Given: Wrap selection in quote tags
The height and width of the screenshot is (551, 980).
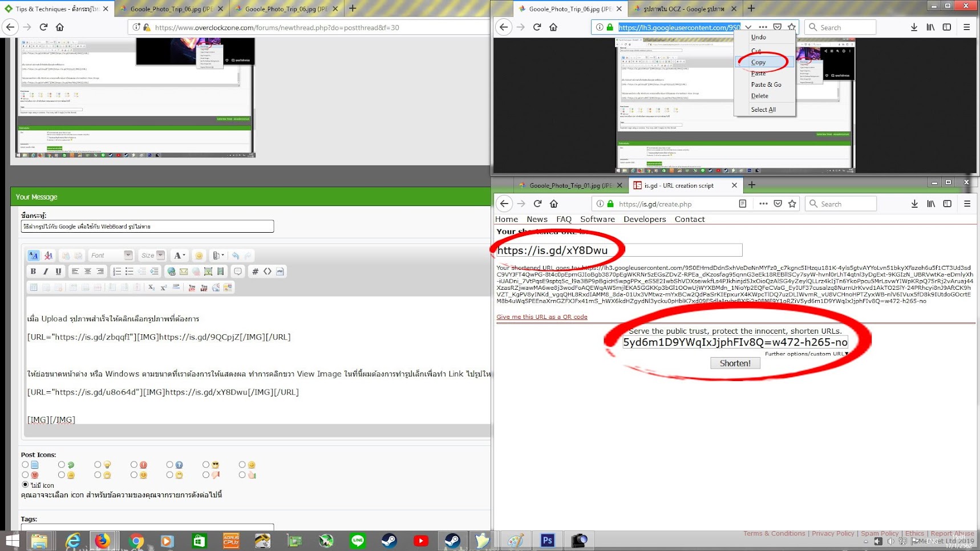Looking at the screenshot, I should (x=237, y=272).
